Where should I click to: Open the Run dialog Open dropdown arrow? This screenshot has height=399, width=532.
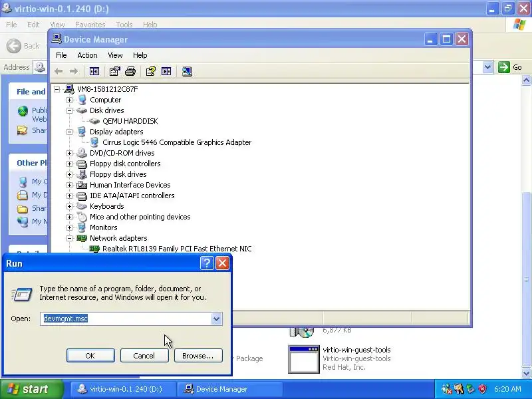[216, 319]
